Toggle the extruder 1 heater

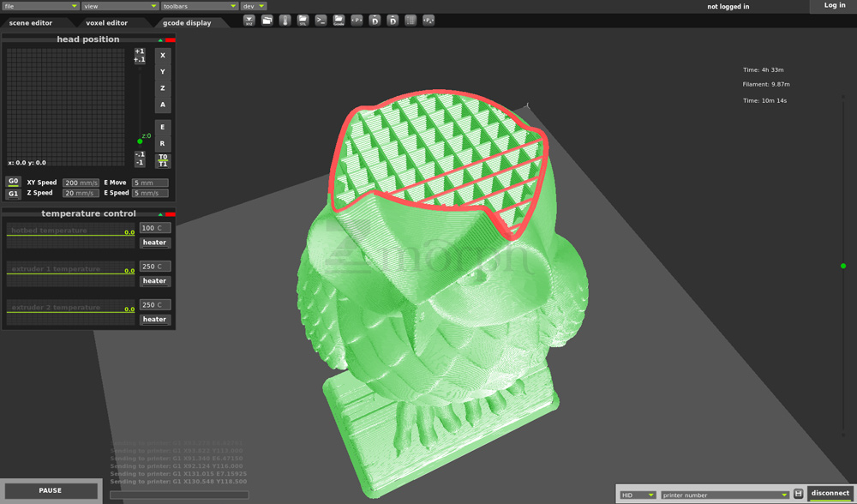(154, 281)
